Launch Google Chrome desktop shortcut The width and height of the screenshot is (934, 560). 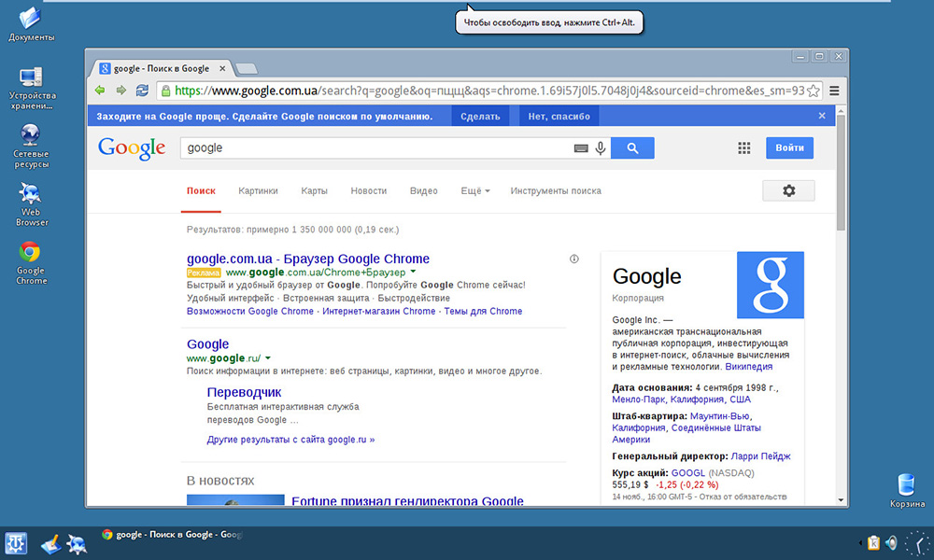click(31, 263)
